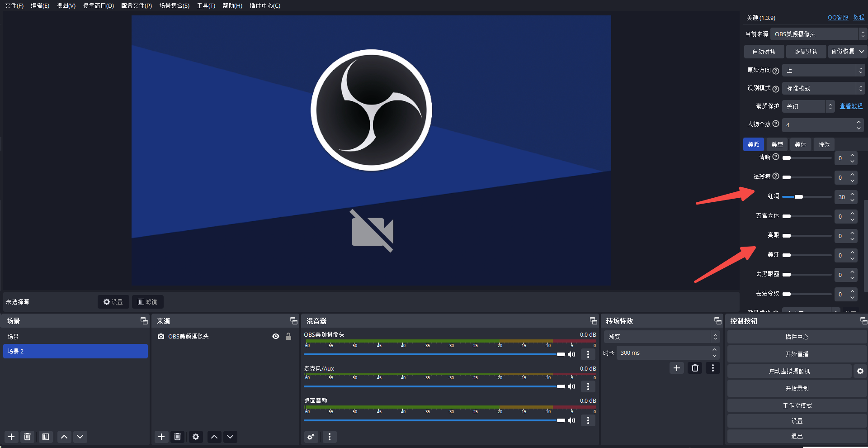Add a transition with plus icon
Viewport: 868px width, 448px height.
677,368
